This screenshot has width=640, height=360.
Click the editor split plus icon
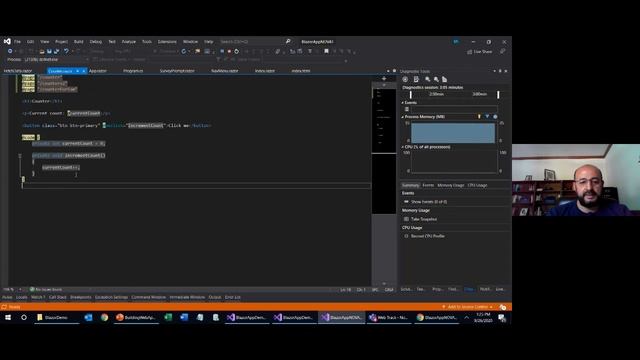coord(384,78)
